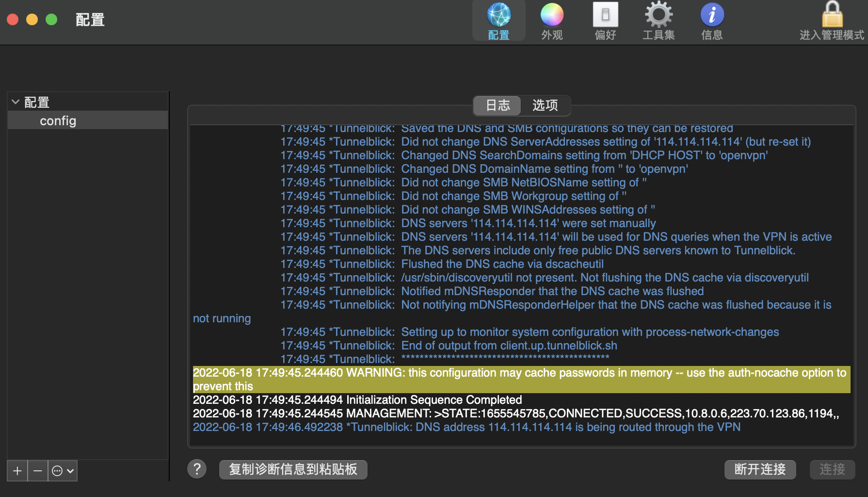Image resolution: width=868 pixels, height=497 pixels.
Task: Click the Flushed the DNS cache via dscacheutil line
Action: point(442,264)
